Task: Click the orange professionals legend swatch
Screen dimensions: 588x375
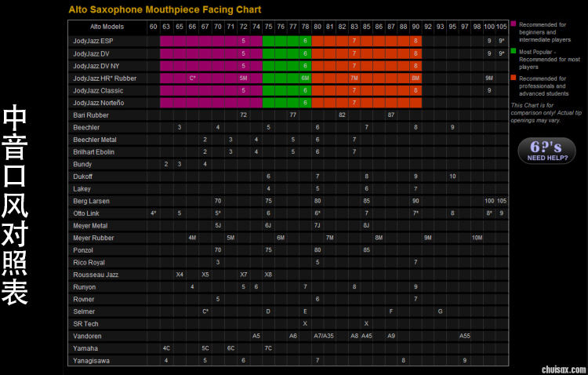Action: [x=514, y=78]
